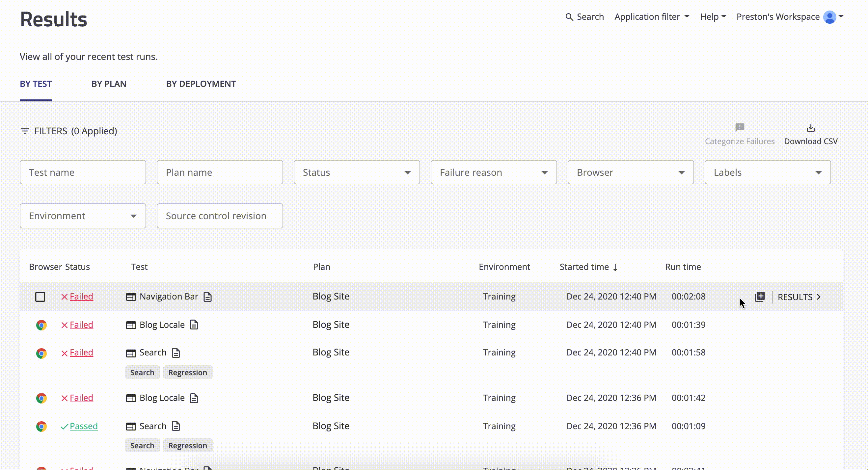Switch to the BY DEPLOYMENT tab
868x470 pixels.
pyautogui.click(x=201, y=84)
